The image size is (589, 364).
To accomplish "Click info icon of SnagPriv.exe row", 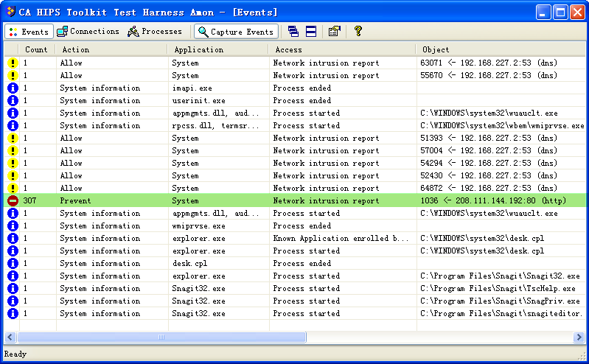I will (13, 301).
